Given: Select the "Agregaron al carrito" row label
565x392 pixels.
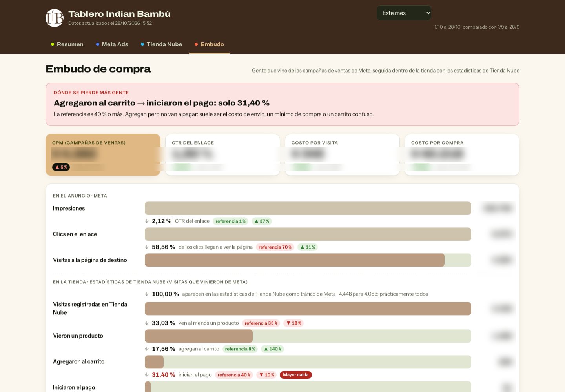Looking at the screenshot, I should (x=78, y=361).
